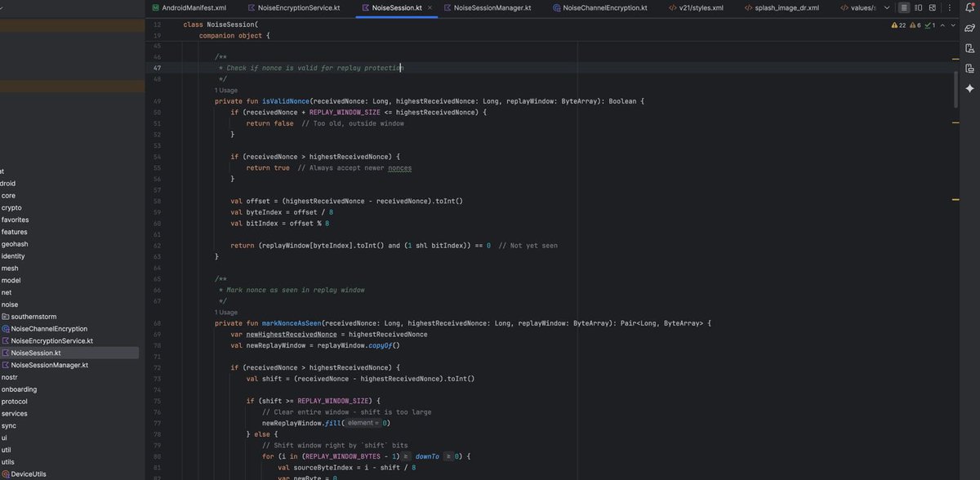Switch to the NoiseChannelEncryption.kt tab
The image size is (980, 480).
599,7
